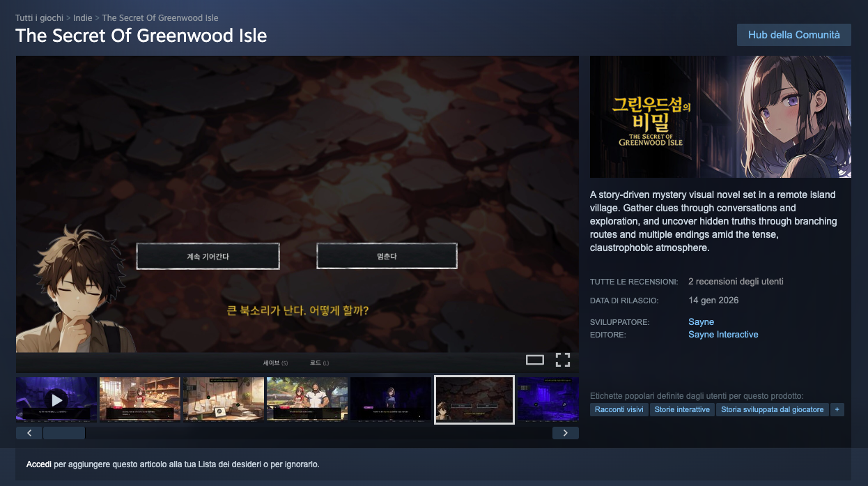Play the trailer video thumbnail

pyautogui.click(x=56, y=400)
